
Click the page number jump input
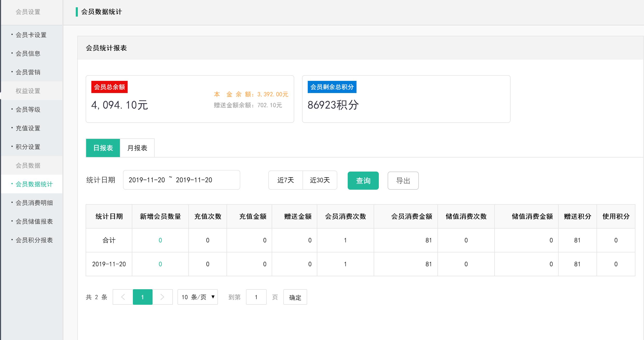point(256,297)
